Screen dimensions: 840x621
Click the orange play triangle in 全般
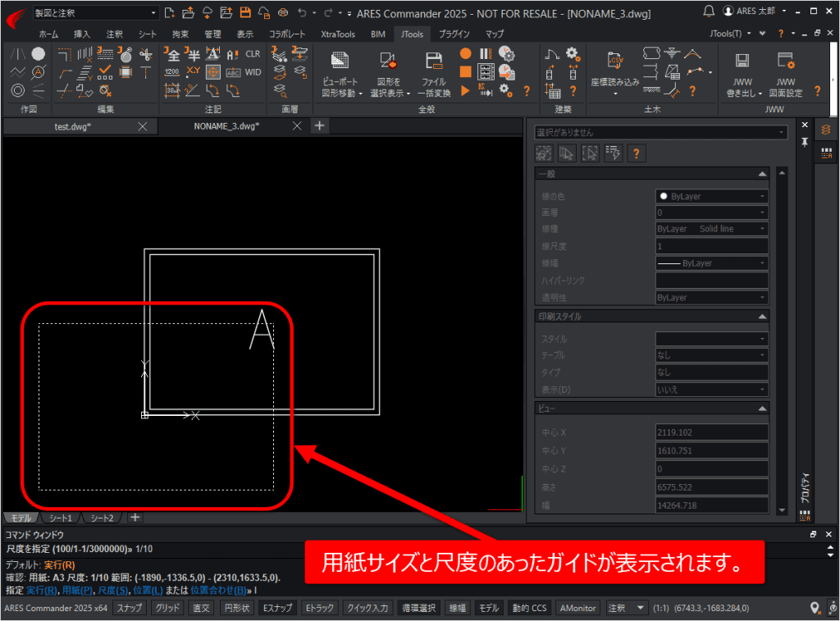point(465,90)
